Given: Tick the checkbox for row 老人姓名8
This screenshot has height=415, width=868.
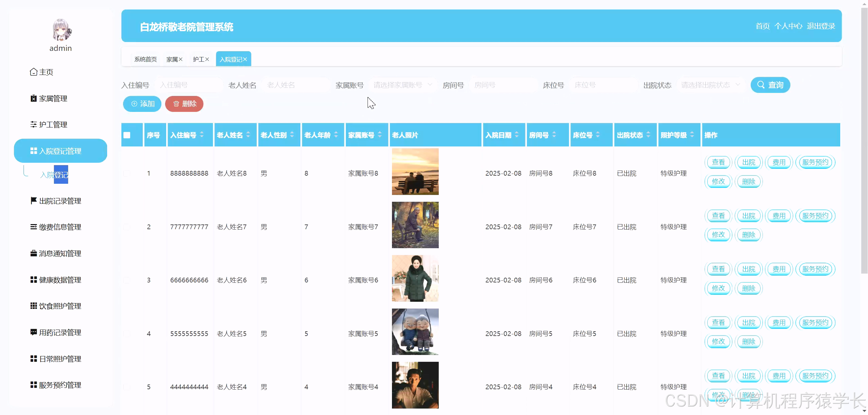Looking at the screenshot, I should click(x=127, y=173).
